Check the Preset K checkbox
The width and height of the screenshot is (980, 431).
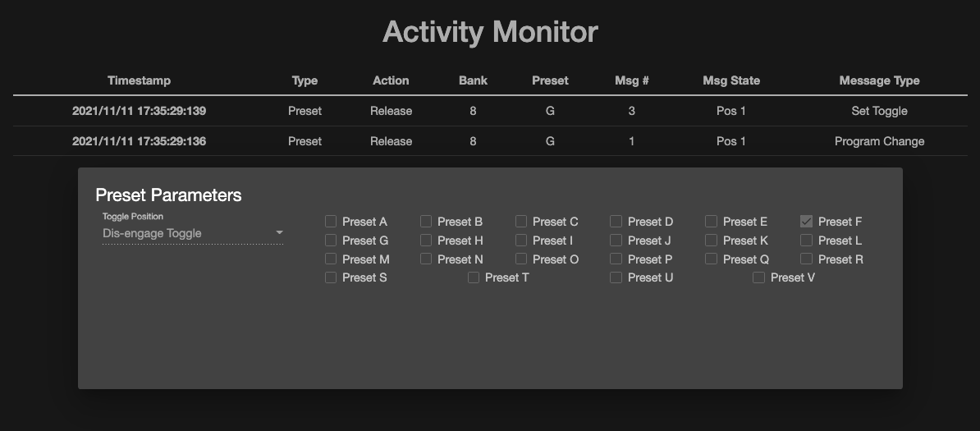click(711, 241)
